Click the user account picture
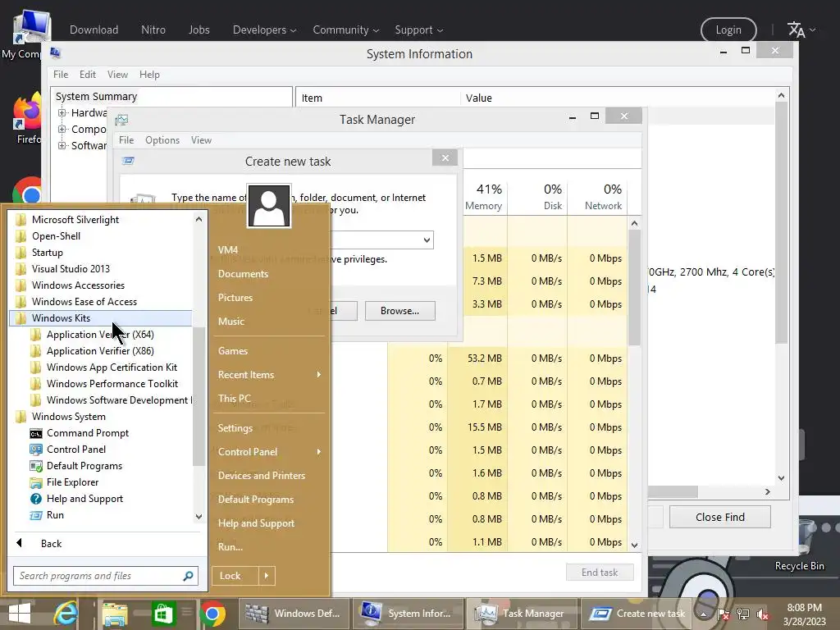Viewport: 840px width, 630px height. click(269, 206)
